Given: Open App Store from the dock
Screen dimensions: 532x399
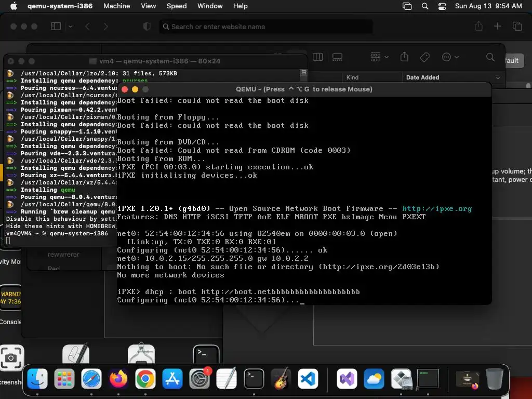Looking at the screenshot, I should tap(172, 379).
